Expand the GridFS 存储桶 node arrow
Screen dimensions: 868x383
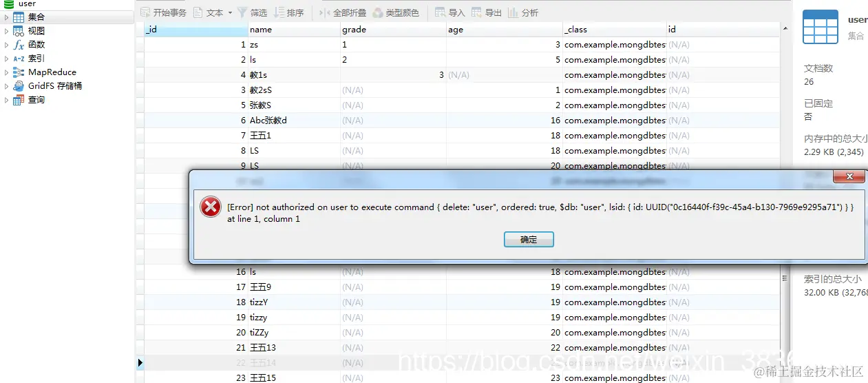(7, 86)
